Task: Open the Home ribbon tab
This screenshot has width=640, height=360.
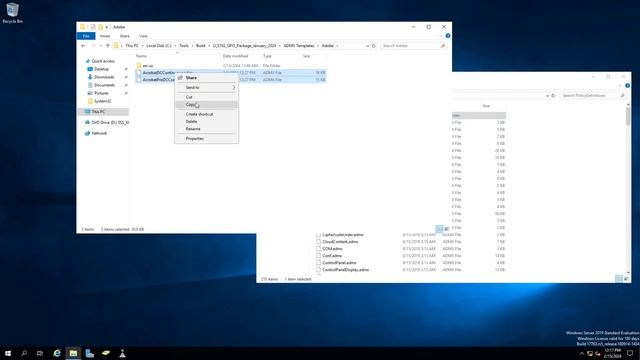Action: (x=105, y=36)
